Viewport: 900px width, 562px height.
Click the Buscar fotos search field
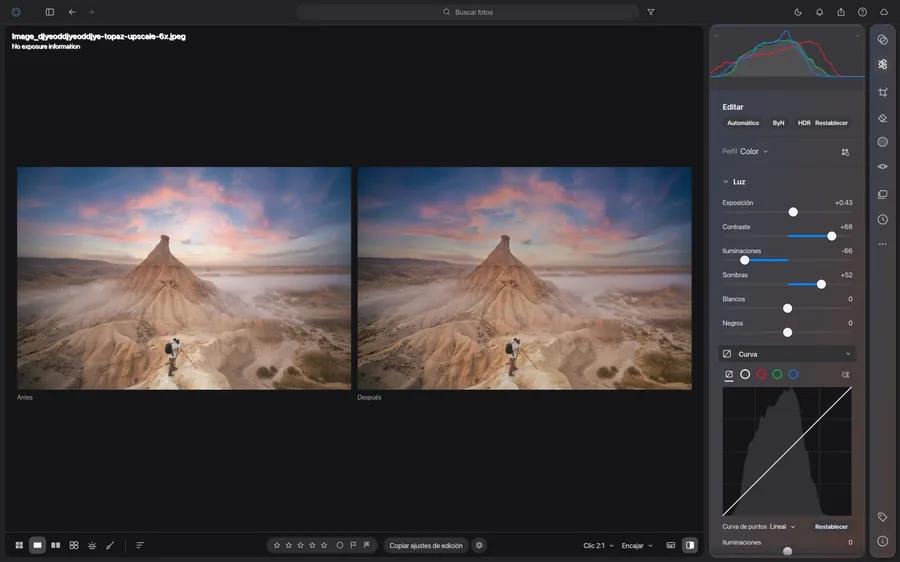pos(467,12)
